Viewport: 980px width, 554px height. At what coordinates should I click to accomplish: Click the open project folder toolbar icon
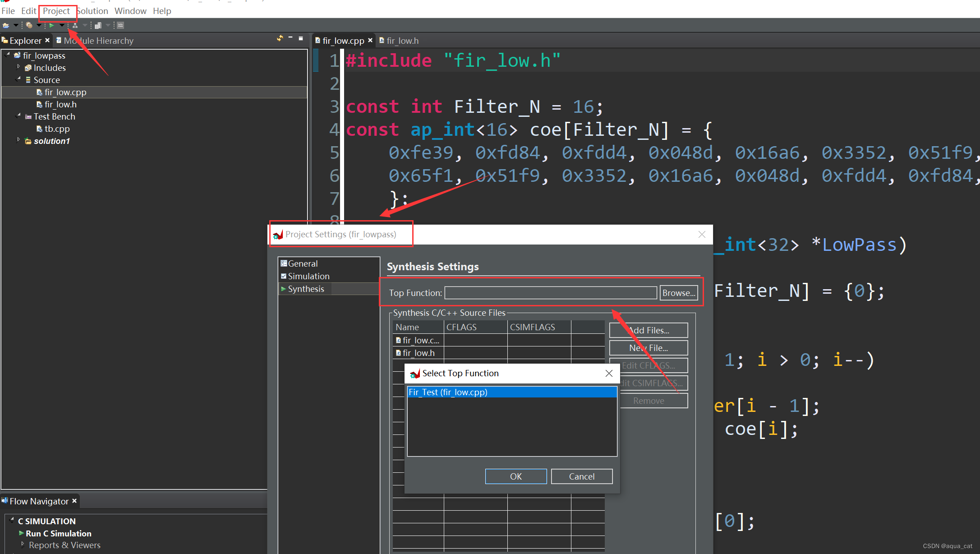[x=6, y=26]
